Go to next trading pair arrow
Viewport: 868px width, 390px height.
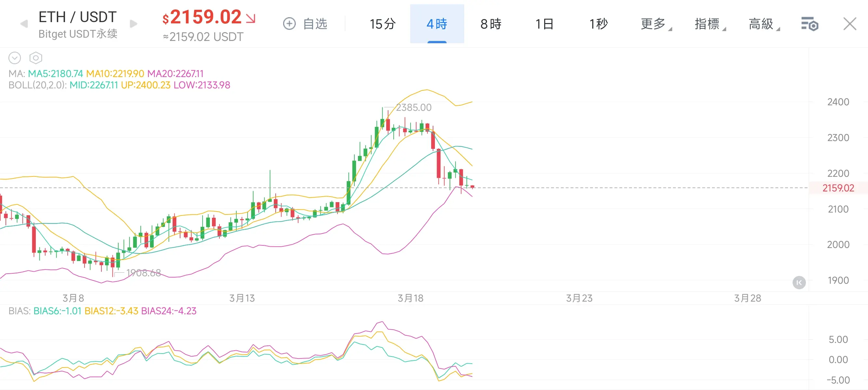click(x=133, y=24)
